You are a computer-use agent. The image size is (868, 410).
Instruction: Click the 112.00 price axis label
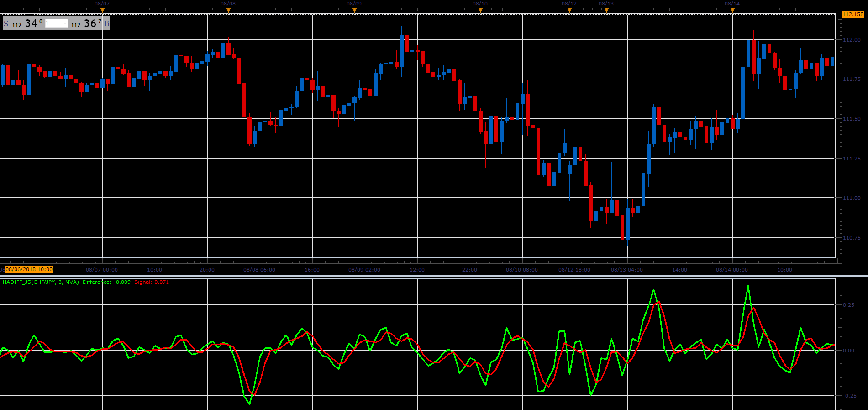coord(852,40)
